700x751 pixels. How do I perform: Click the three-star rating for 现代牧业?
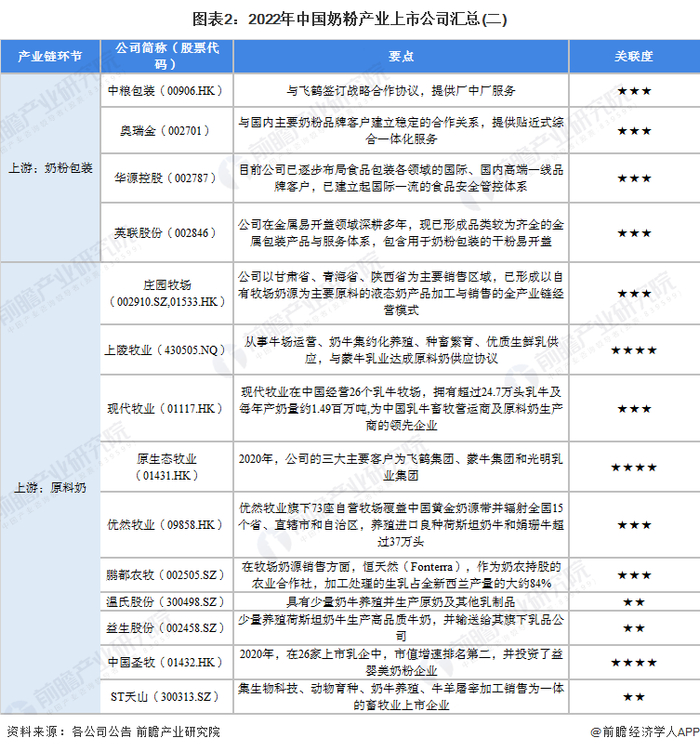pos(634,409)
